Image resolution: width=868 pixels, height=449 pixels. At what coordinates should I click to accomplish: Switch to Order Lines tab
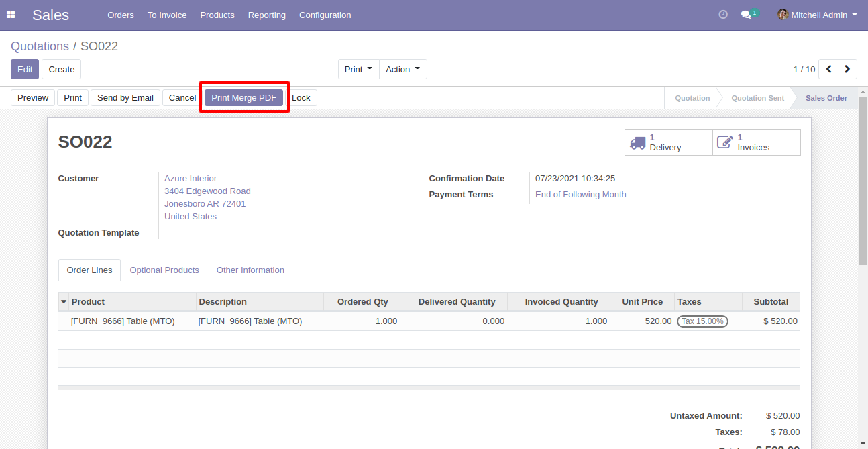[x=90, y=270]
